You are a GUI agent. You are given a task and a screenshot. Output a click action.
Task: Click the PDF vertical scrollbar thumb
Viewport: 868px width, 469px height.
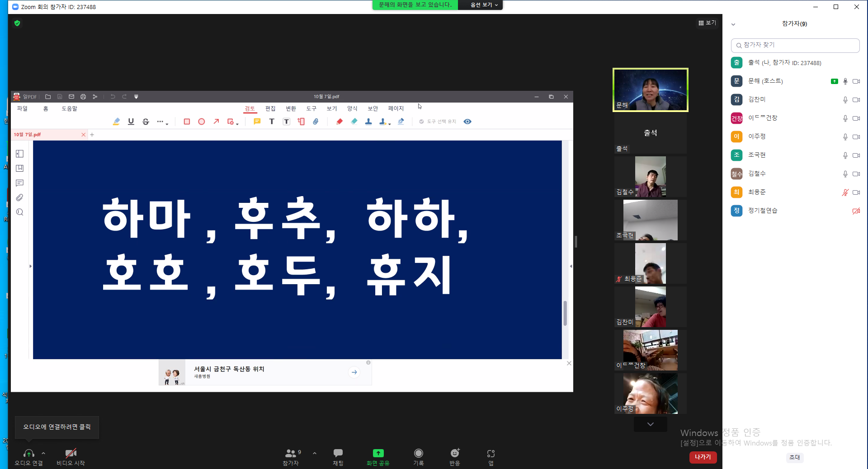[565, 313]
